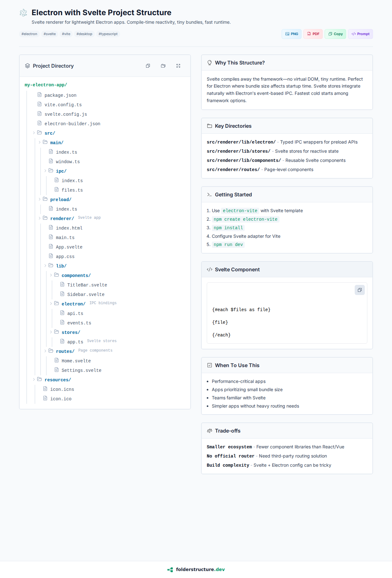Open the Prompt button
The width and height of the screenshot is (392, 578).
click(x=360, y=34)
